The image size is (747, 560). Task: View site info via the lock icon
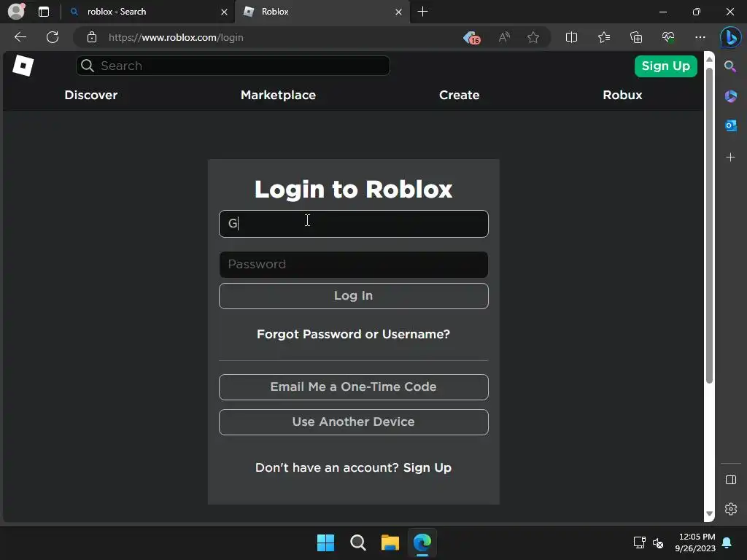tap(92, 37)
